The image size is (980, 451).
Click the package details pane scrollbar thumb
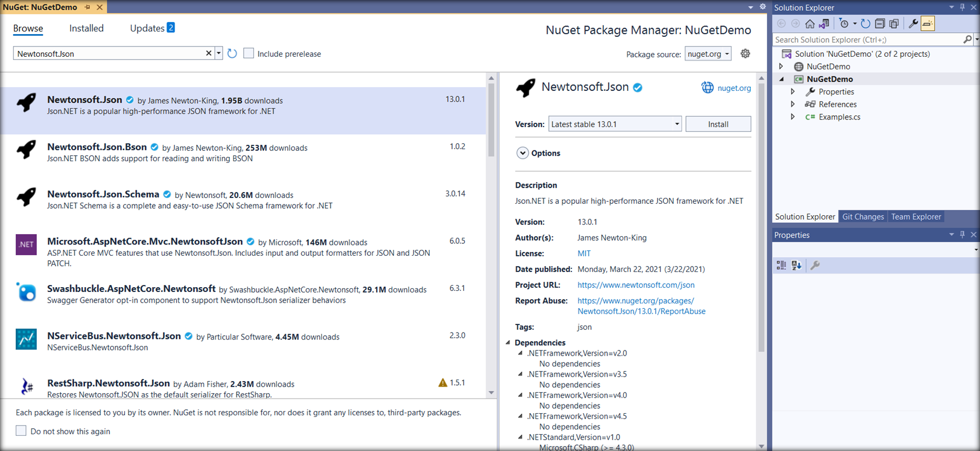[x=761, y=216]
